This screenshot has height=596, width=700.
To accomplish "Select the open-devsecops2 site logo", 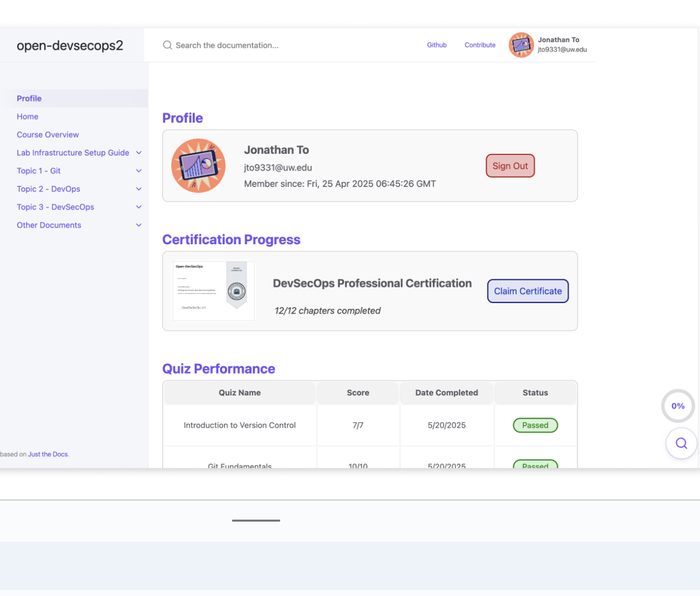I will click(x=70, y=46).
